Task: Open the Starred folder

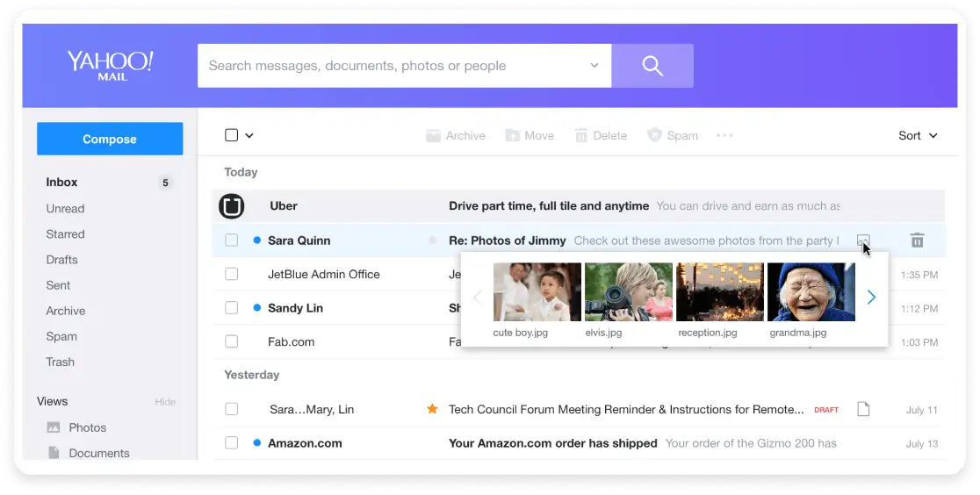Action: point(65,233)
